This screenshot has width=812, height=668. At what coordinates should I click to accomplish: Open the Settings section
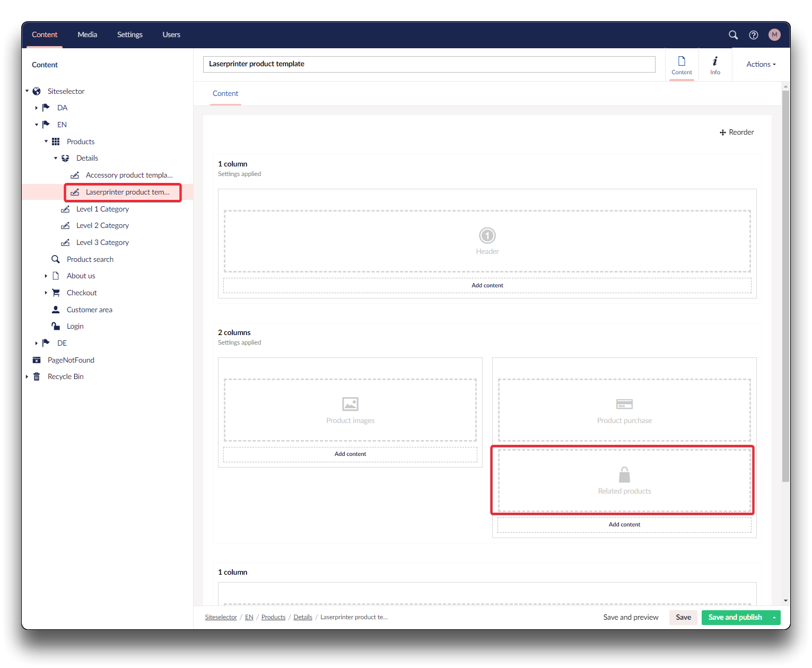tap(129, 35)
